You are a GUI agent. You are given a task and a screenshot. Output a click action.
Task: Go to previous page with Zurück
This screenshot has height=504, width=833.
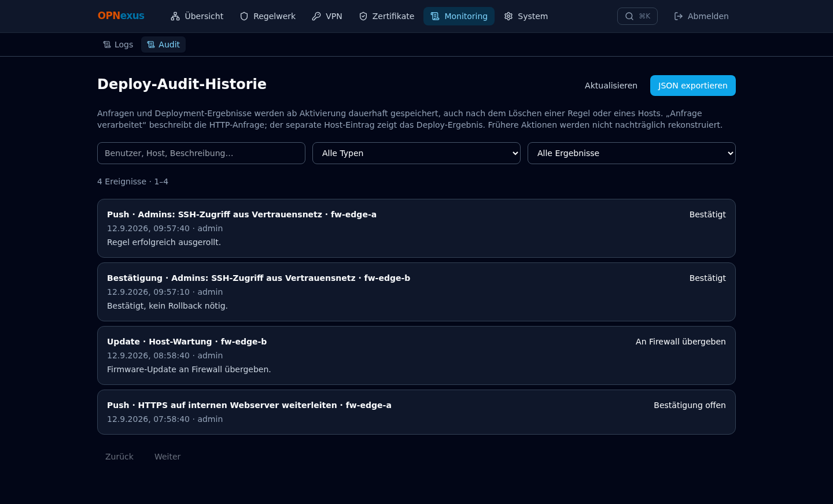pos(119,457)
